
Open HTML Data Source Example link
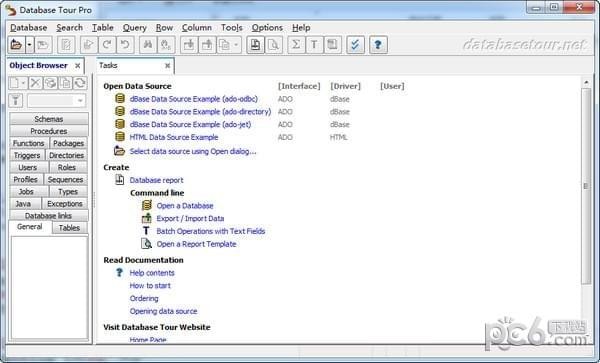click(x=174, y=137)
